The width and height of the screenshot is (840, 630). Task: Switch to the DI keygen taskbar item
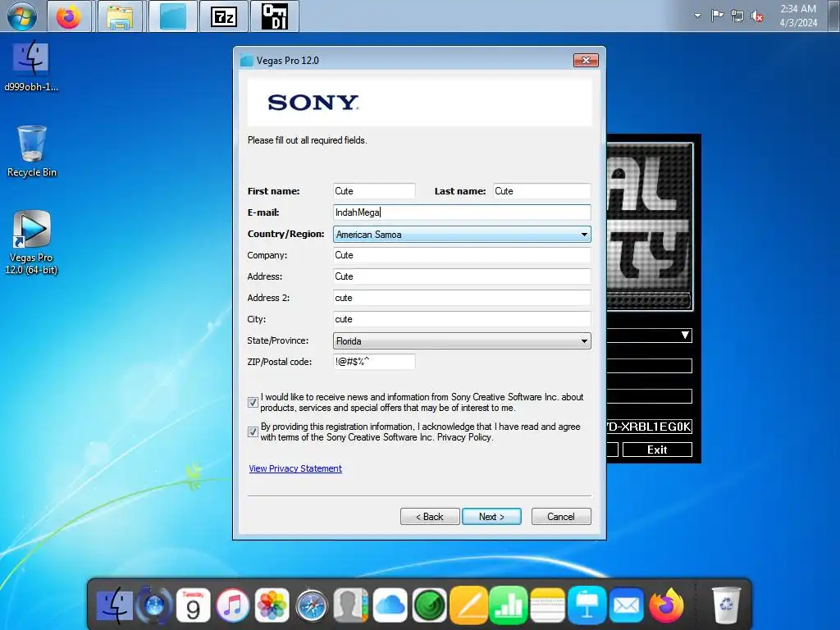click(x=274, y=16)
